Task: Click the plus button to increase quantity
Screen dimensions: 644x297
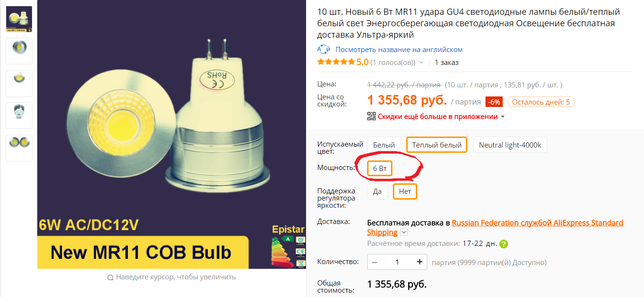Action: (420, 262)
